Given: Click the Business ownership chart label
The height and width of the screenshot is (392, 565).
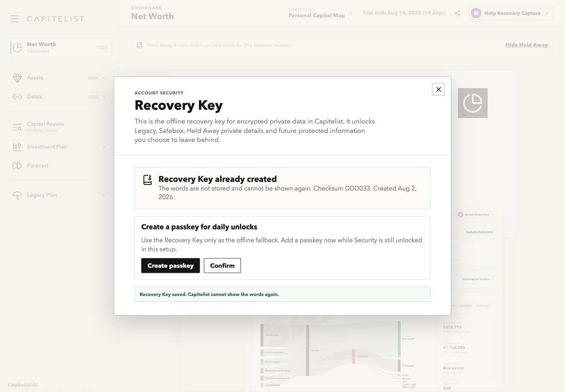Looking at the screenshot, I should [x=277, y=370].
